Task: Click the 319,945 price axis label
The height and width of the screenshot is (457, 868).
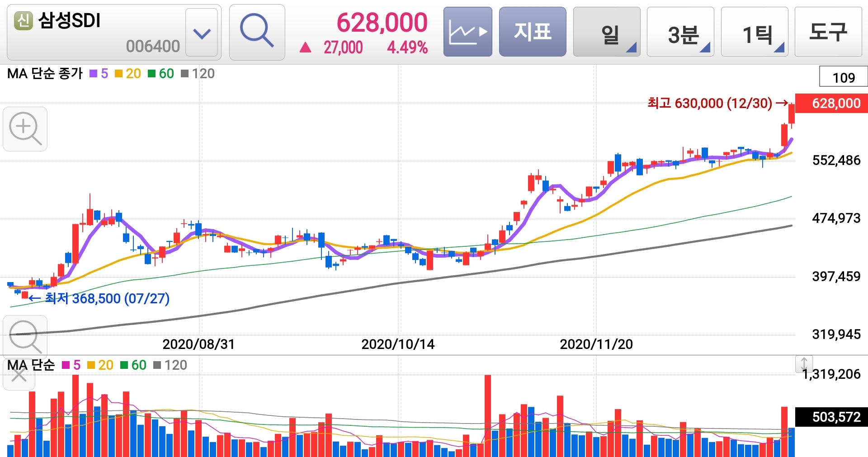Action: coord(836,335)
